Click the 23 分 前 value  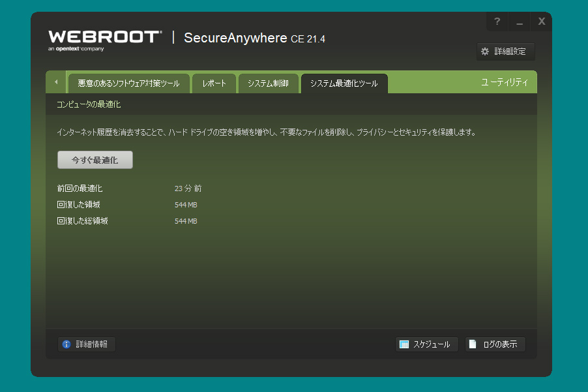point(188,188)
